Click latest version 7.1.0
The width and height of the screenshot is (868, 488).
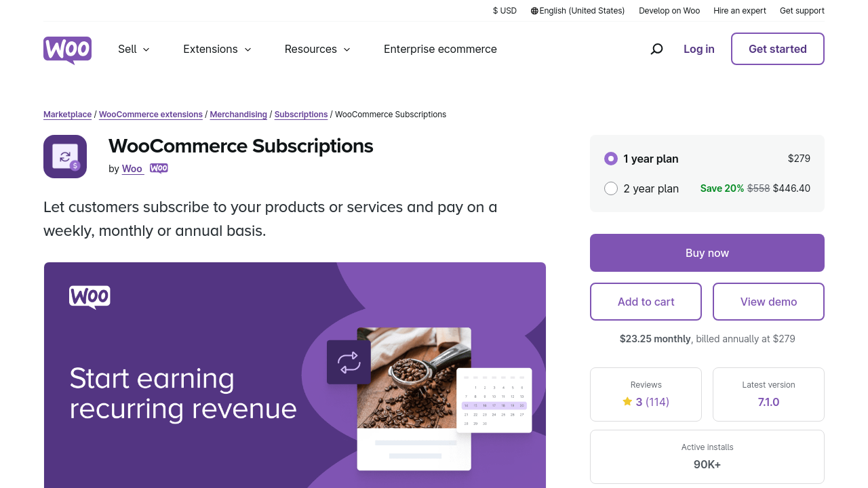point(768,402)
